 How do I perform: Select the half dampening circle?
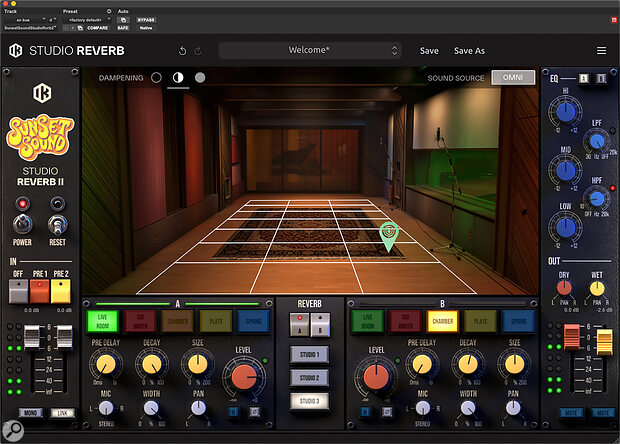coord(178,78)
